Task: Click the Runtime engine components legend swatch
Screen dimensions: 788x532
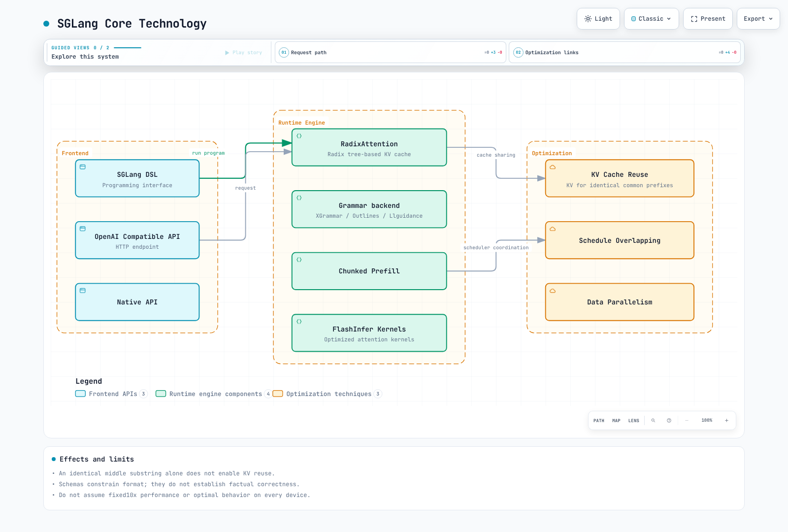Action: pyautogui.click(x=161, y=394)
